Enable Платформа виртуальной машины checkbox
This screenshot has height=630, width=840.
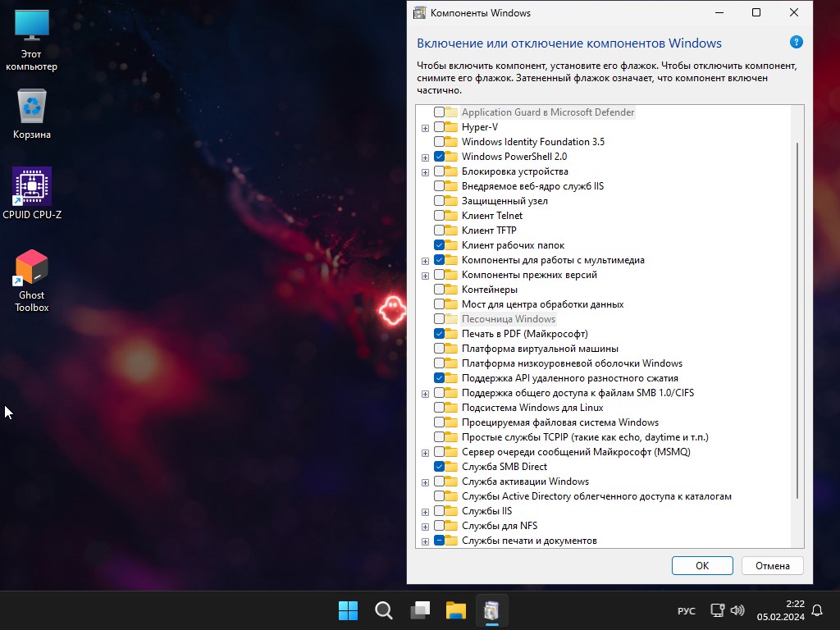tap(439, 348)
